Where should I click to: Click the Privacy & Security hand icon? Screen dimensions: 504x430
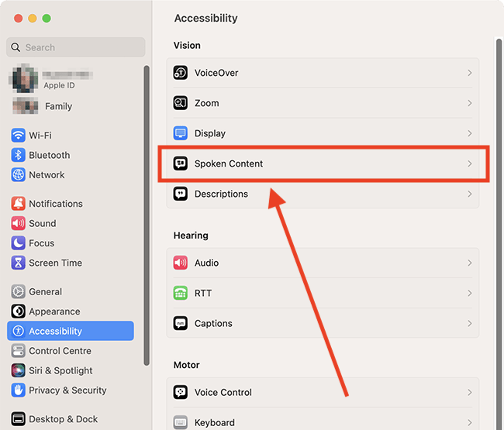pos(19,390)
